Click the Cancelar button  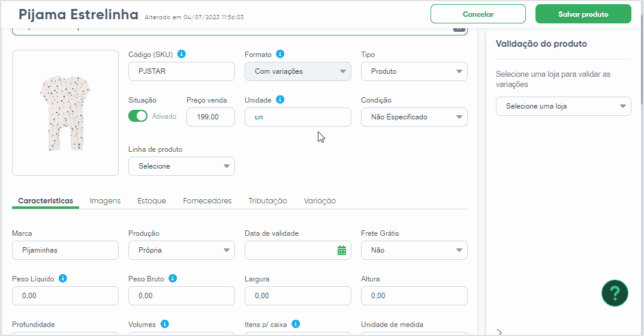478,14
